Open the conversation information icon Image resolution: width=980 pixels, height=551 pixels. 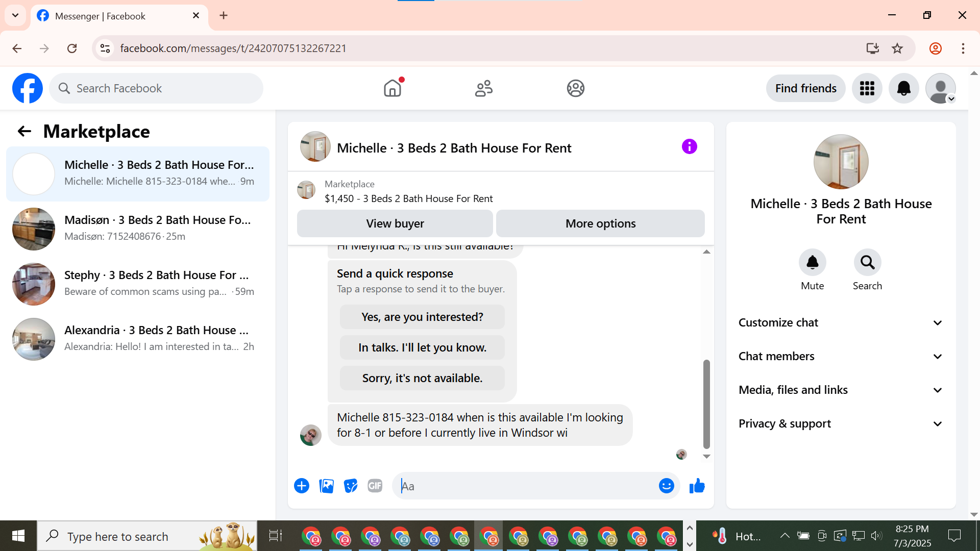click(x=689, y=147)
